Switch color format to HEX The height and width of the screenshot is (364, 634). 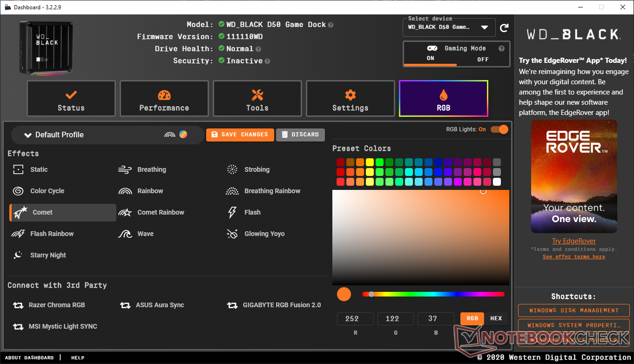(x=496, y=319)
